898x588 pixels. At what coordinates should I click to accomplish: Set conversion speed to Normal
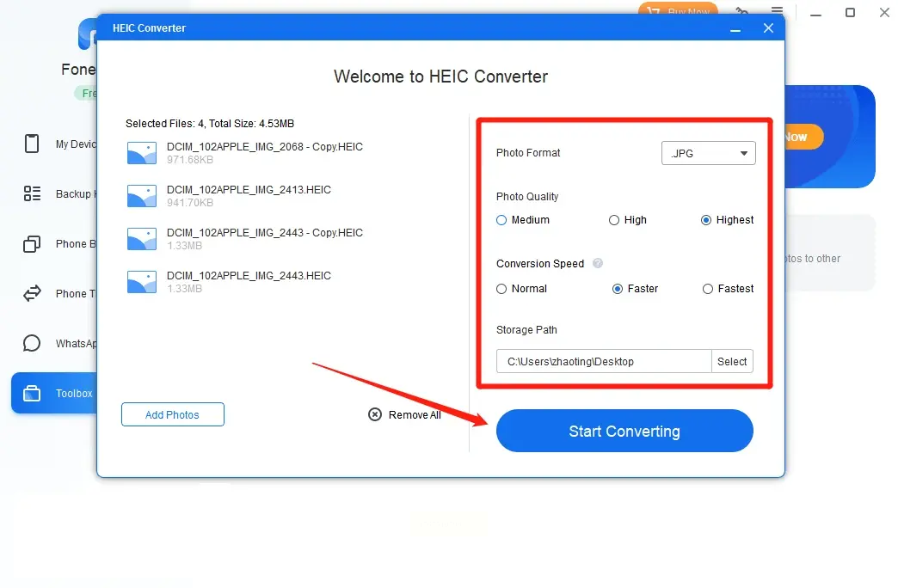click(521, 289)
